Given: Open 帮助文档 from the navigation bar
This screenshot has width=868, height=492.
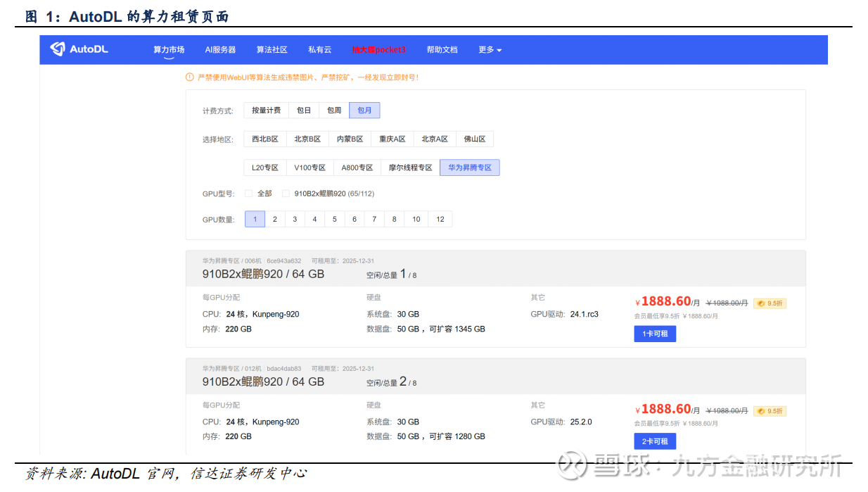Looking at the screenshot, I should 442,50.
